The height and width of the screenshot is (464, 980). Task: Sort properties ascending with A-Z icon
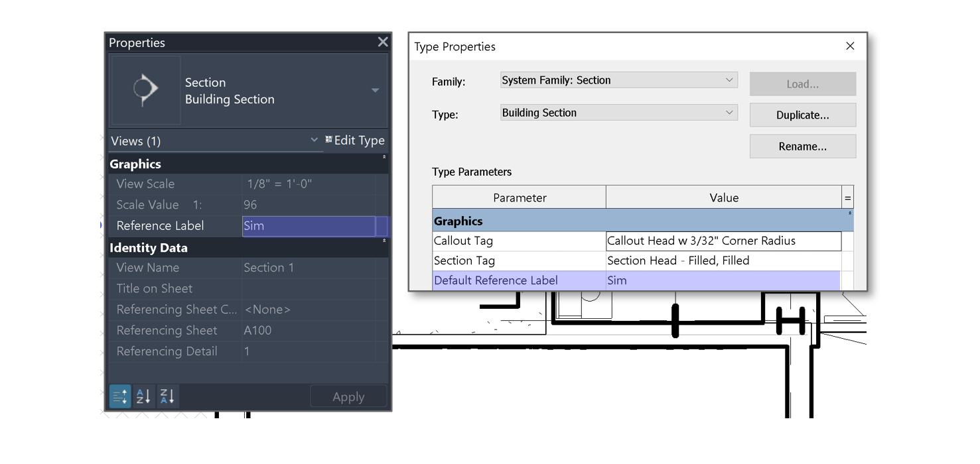point(143,396)
